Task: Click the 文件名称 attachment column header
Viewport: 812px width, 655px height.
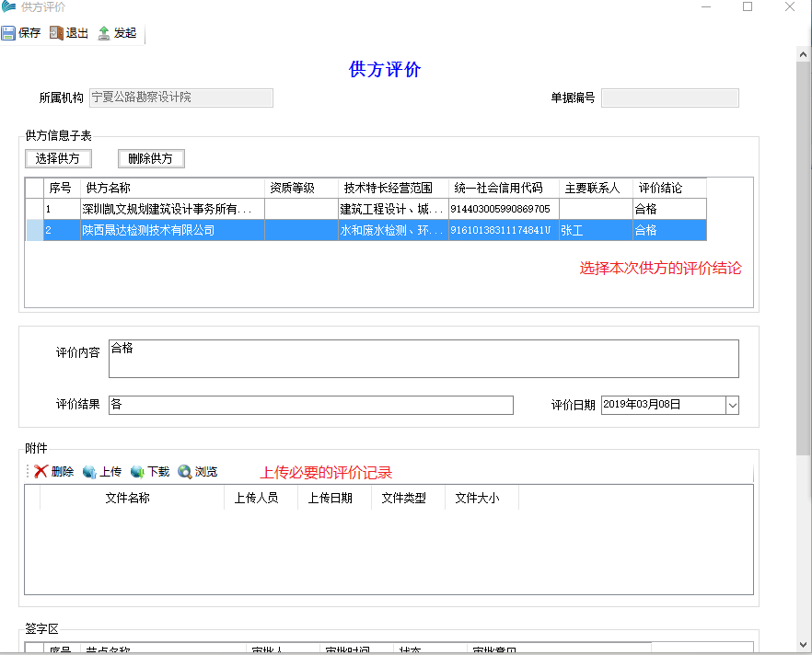Action: [128, 498]
